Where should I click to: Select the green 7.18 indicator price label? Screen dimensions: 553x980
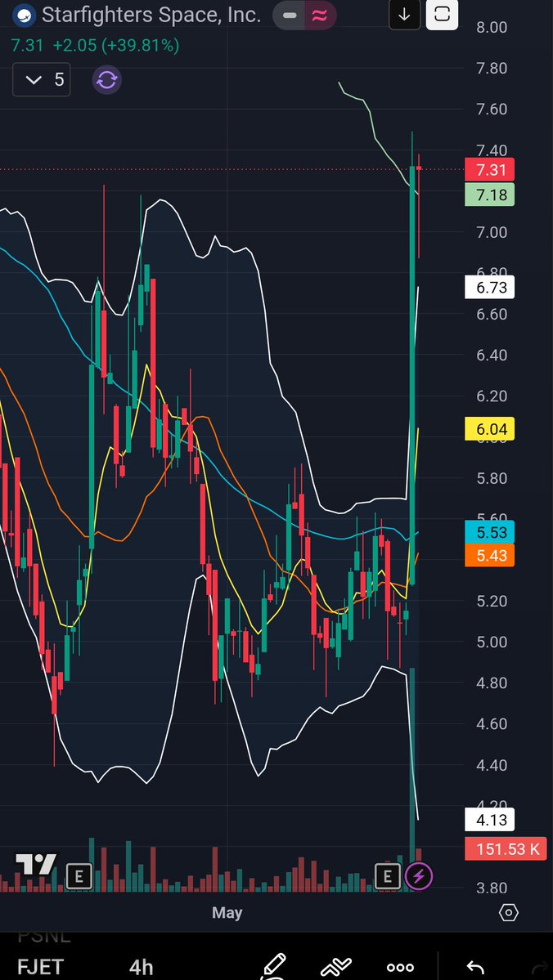pos(490,195)
